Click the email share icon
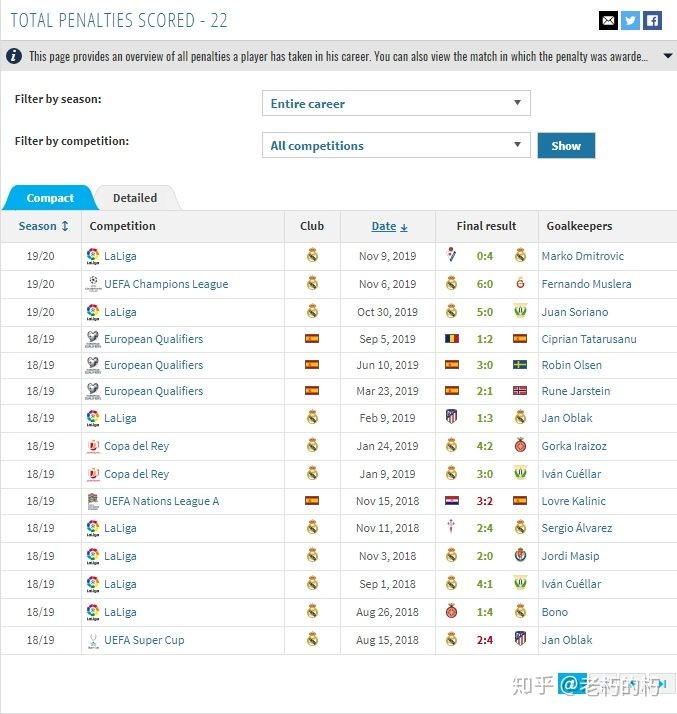677x714 pixels. (608, 20)
